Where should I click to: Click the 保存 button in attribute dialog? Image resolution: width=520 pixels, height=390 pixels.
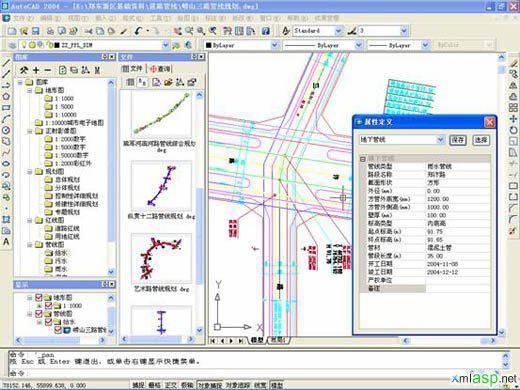click(x=458, y=140)
